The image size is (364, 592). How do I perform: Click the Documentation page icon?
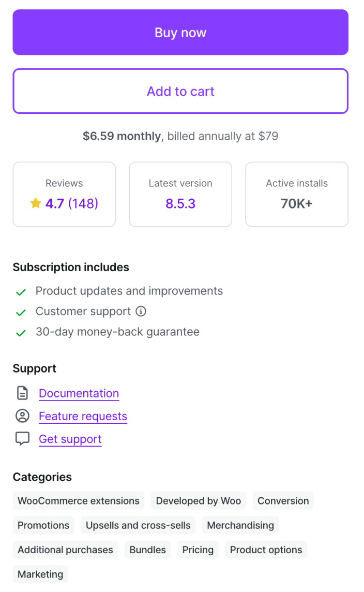(x=22, y=393)
